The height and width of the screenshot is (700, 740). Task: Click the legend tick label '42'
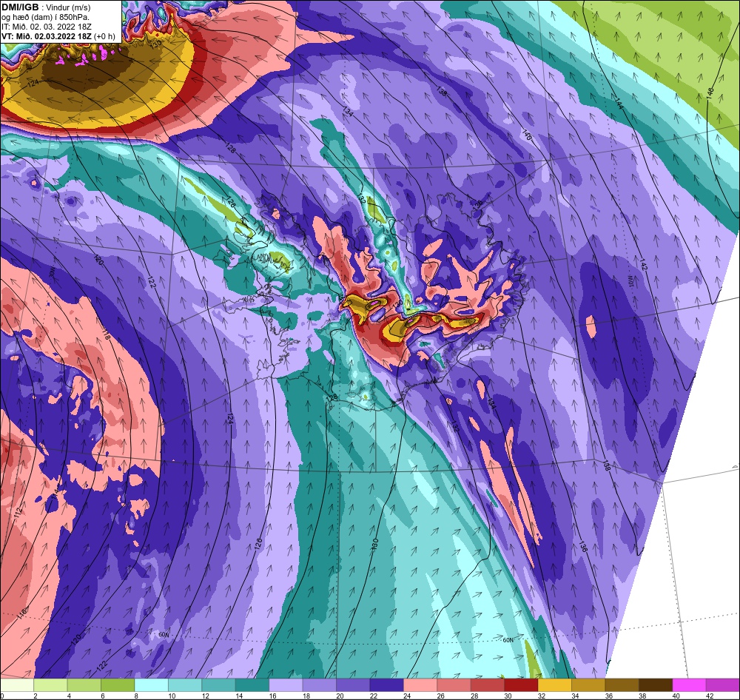[x=710, y=696]
